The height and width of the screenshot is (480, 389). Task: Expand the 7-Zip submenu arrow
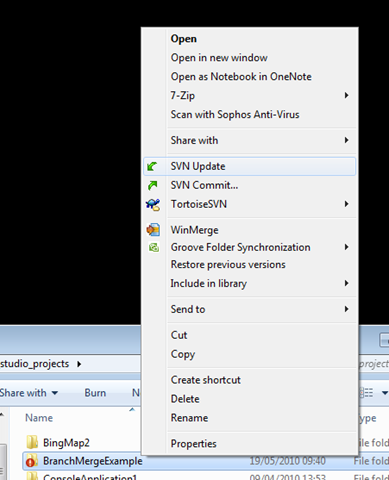pyautogui.click(x=347, y=95)
